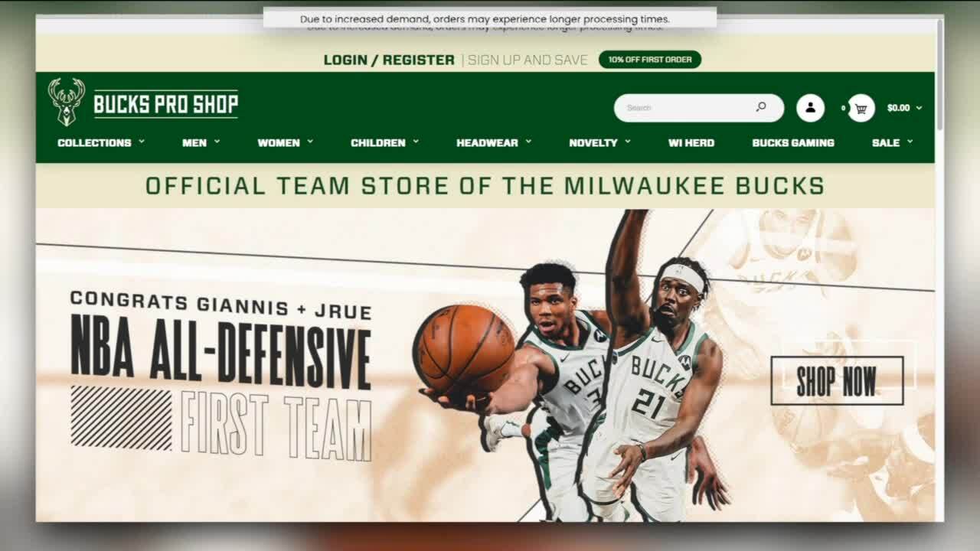
Task: Expand the Children category menu
Action: (384, 142)
